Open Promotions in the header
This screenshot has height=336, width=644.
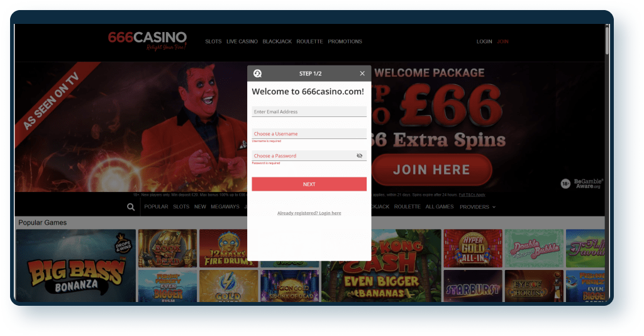[x=345, y=42]
